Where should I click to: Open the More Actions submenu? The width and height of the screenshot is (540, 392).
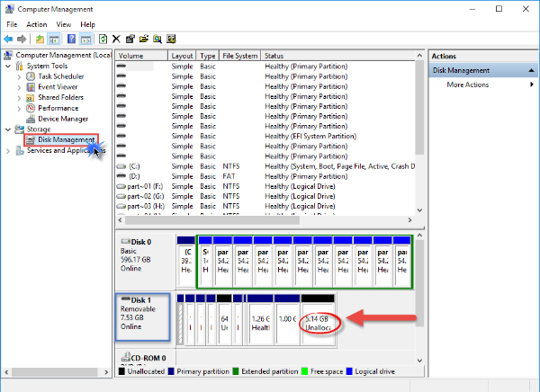[468, 85]
